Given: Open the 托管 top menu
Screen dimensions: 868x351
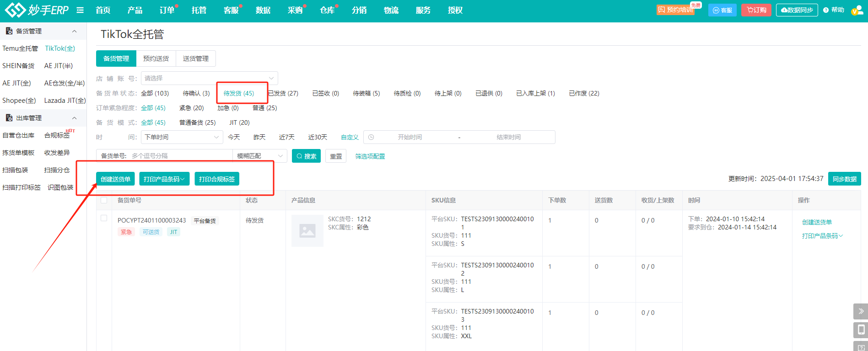Looking at the screenshot, I should coord(199,10).
